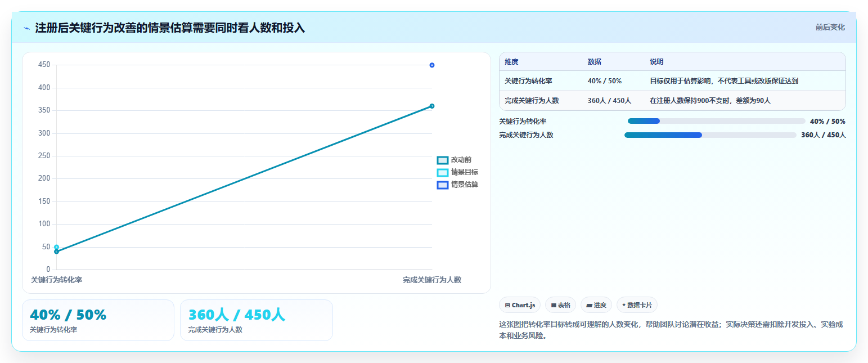The image size is (868, 363).
Task: Click the footer paragraph about 潜在收益
Action: pyautogui.click(x=671, y=330)
